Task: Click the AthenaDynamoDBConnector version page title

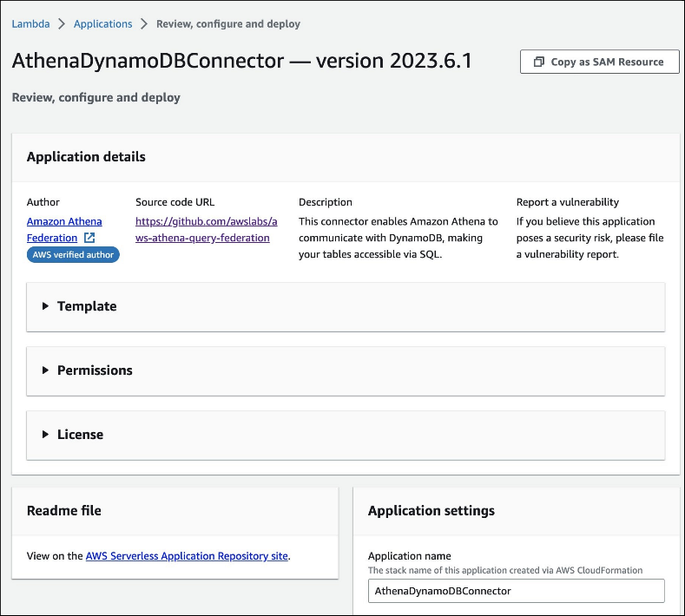Action: point(242,62)
